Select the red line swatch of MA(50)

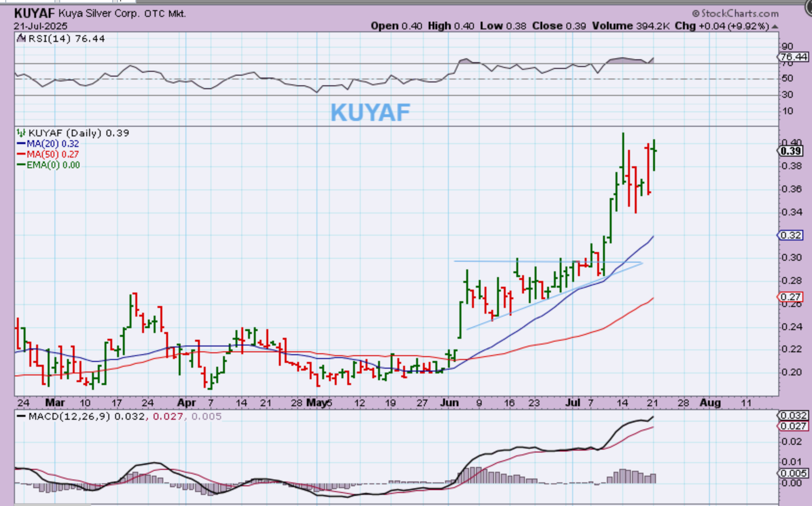21,154
